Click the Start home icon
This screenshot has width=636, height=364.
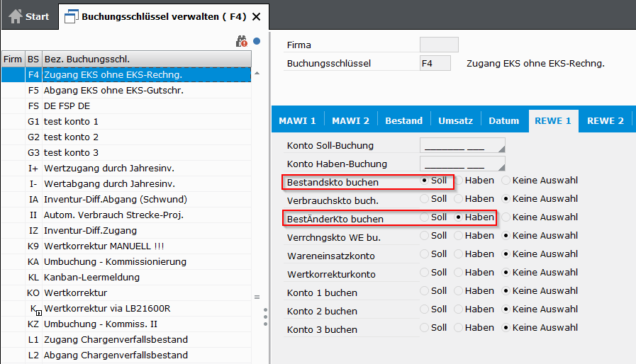tap(16, 16)
